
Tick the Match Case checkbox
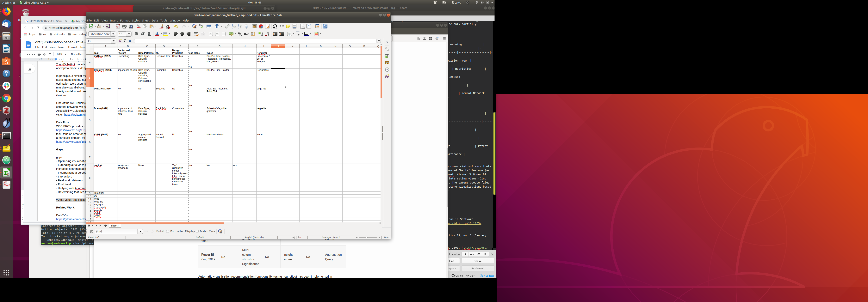197,231
